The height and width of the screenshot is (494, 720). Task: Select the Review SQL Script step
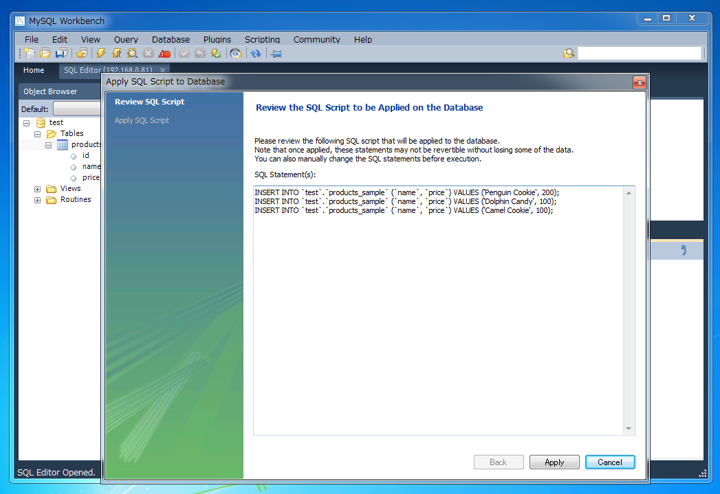click(149, 102)
